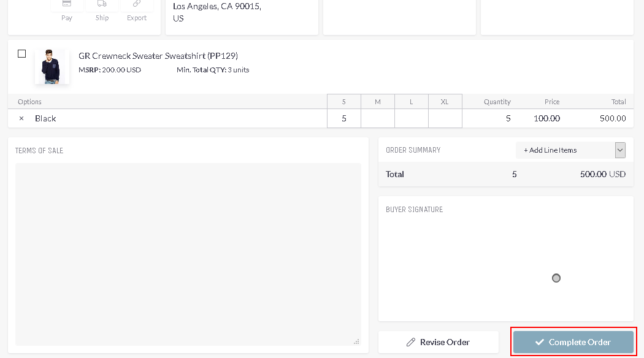Screen dimensions: 644x358
Task: Remove the Black option using the X icon
Action: [x=21, y=118]
